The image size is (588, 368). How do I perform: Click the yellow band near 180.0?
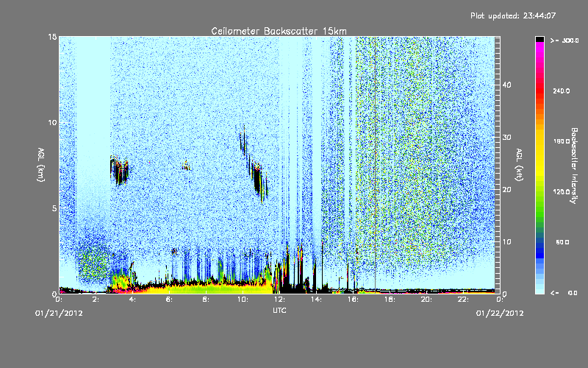tap(539, 141)
